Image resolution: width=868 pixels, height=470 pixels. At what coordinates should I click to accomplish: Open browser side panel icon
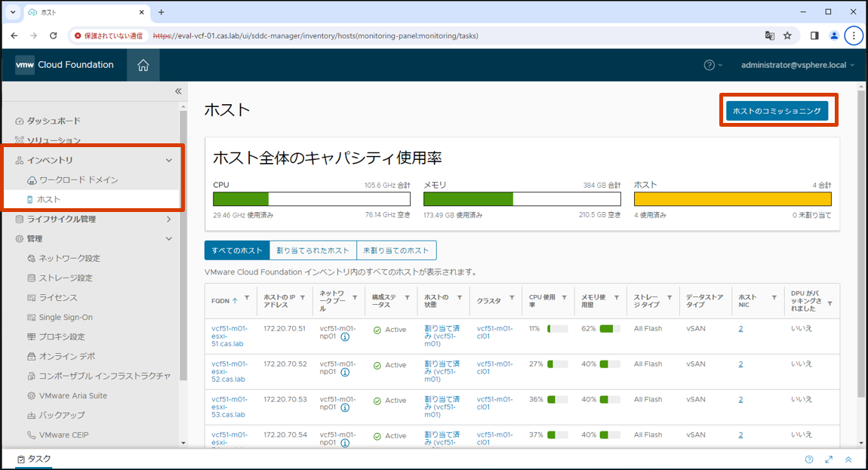pyautogui.click(x=814, y=35)
